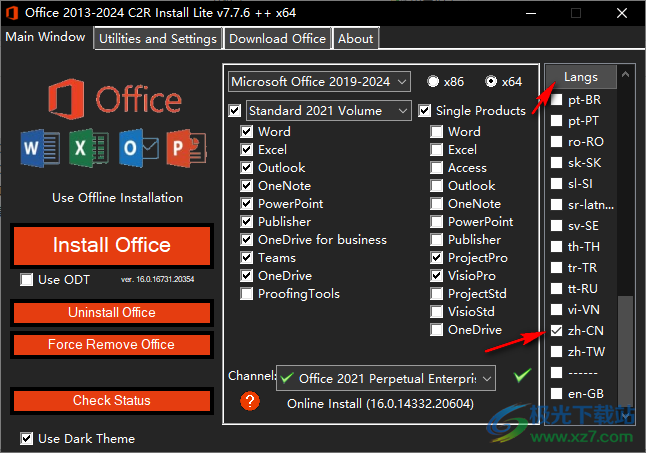Open the About tab
The image size is (646, 453).
pyautogui.click(x=356, y=38)
